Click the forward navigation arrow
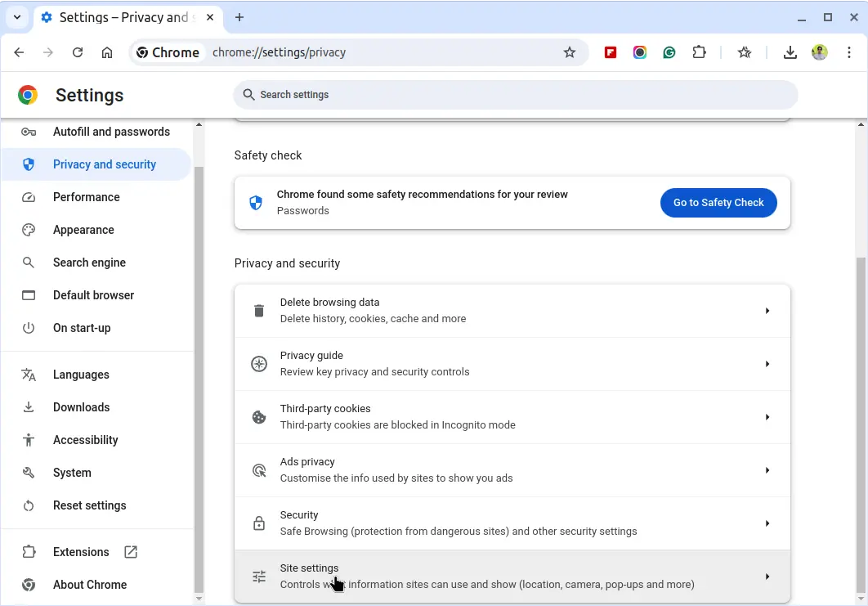The height and width of the screenshot is (606, 868). (48, 52)
